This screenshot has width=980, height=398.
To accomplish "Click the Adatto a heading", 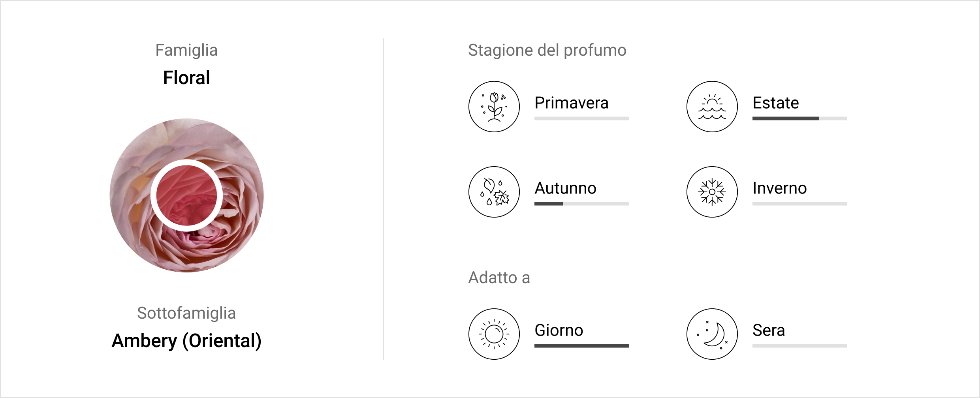I will [x=499, y=278].
